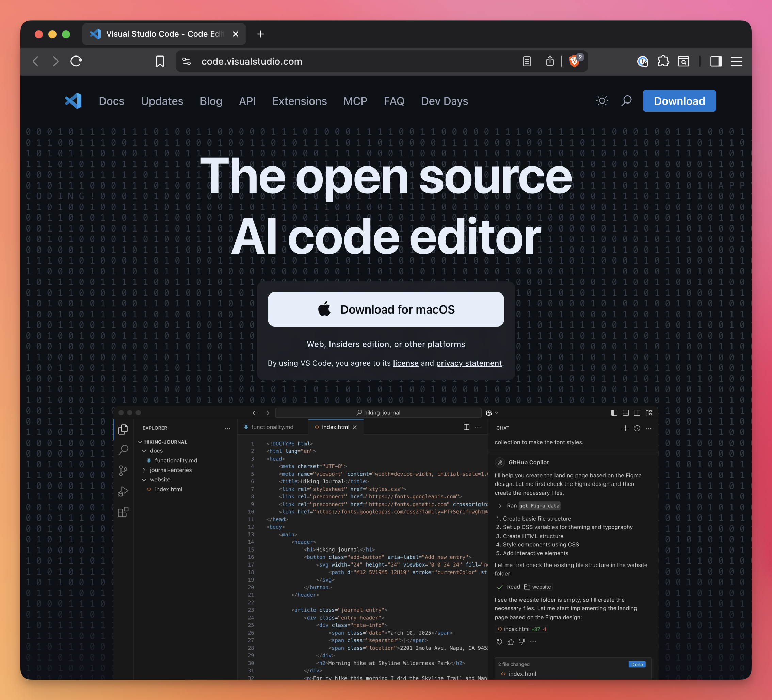
Task: Go forward with browser forward arrow
Action: coord(56,61)
